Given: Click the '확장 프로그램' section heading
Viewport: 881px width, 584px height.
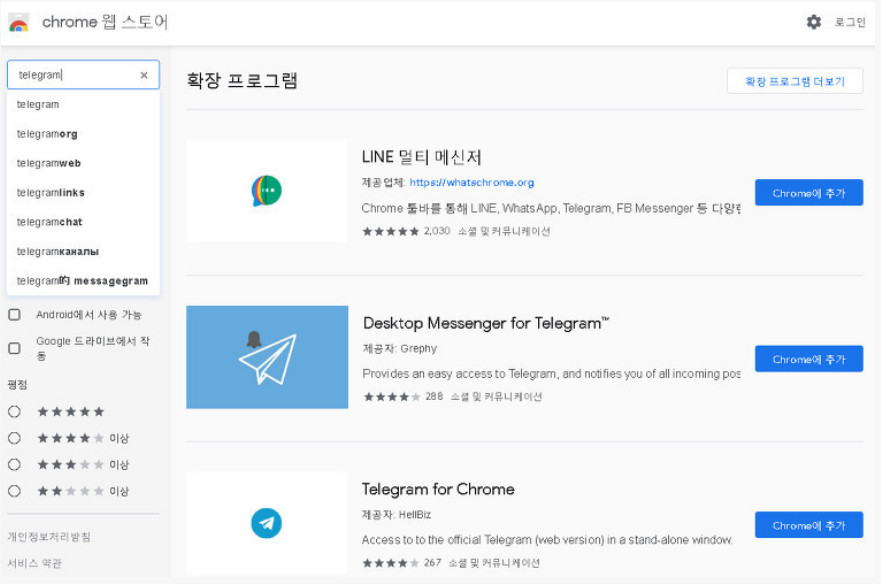Looking at the screenshot, I should [242, 81].
